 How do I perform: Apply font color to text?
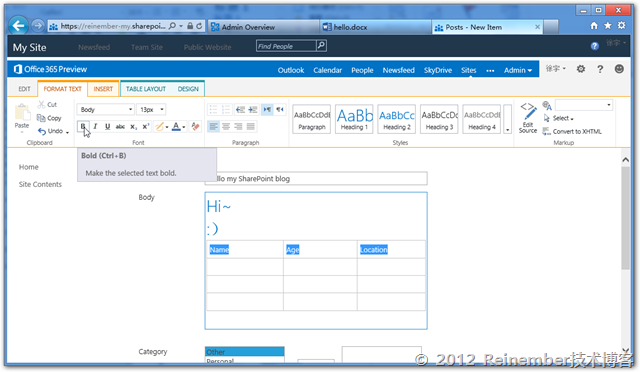176,127
